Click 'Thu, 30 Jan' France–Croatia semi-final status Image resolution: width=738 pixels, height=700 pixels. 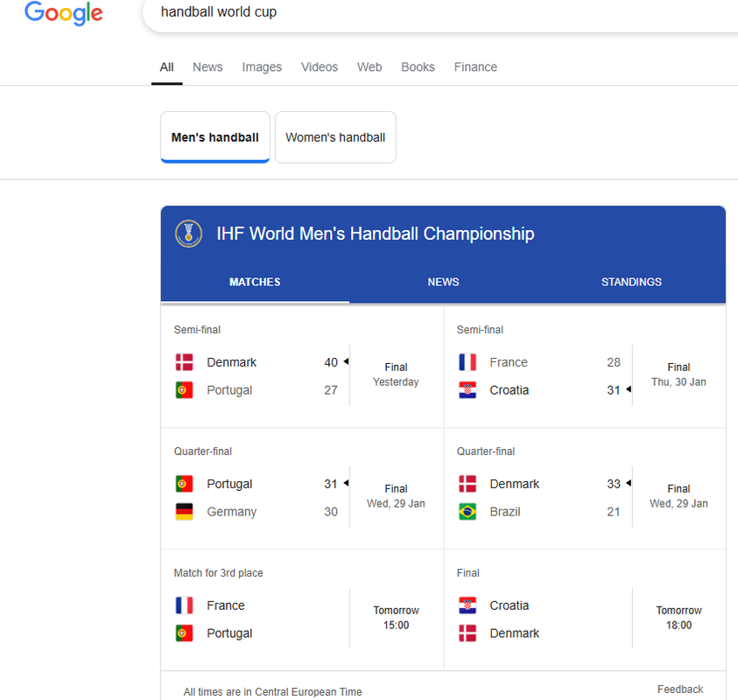678,382
